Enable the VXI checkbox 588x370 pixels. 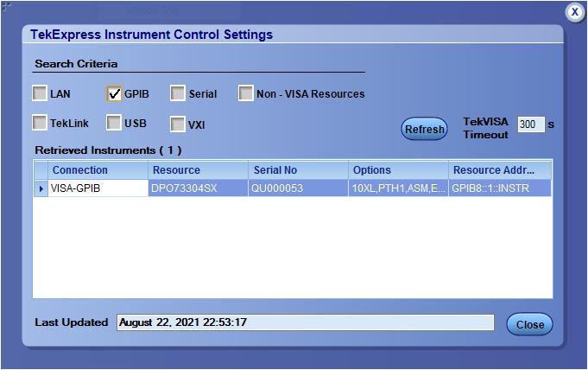[x=178, y=124]
